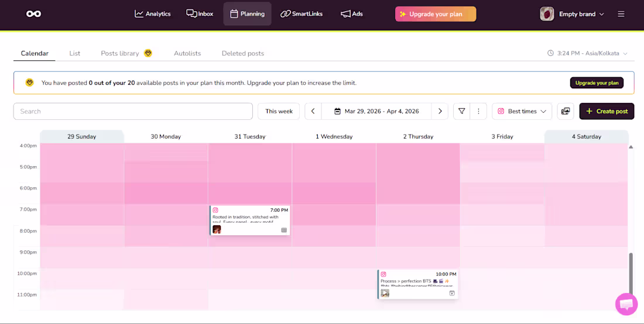Go to the previous week arrow

pos(313,111)
